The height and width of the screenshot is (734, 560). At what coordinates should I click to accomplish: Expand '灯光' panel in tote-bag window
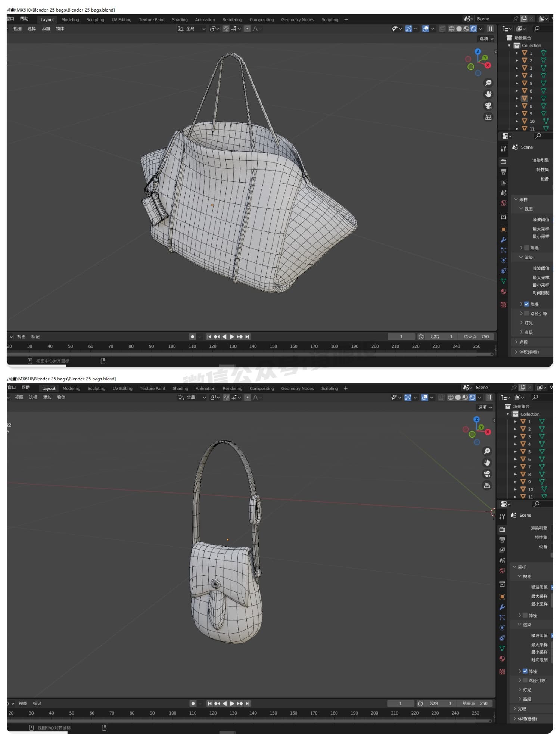[526, 323]
